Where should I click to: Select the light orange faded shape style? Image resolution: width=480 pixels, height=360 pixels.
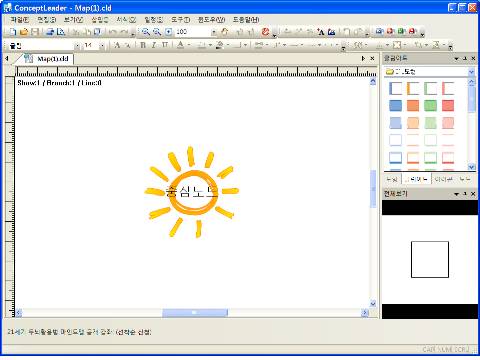(x=413, y=123)
